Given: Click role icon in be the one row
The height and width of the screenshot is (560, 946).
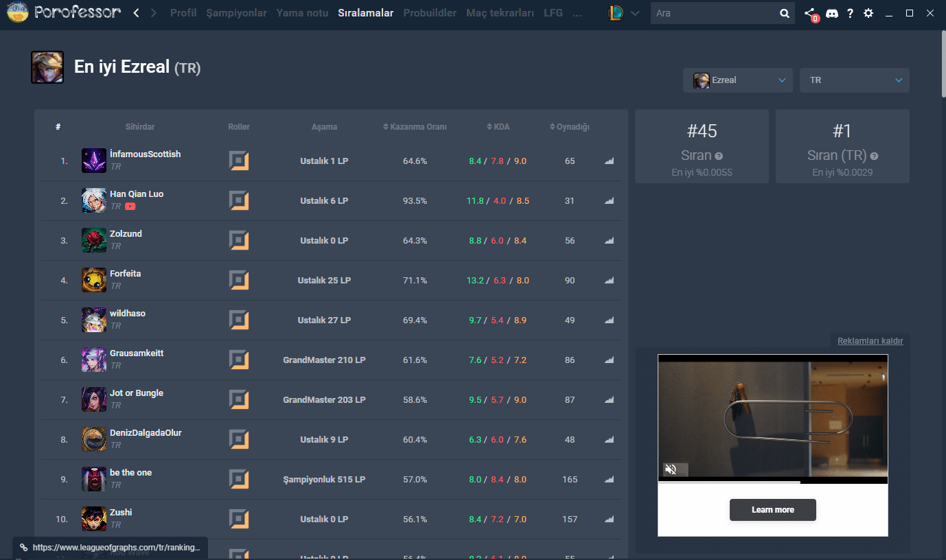Looking at the screenshot, I should click(238, 480).
